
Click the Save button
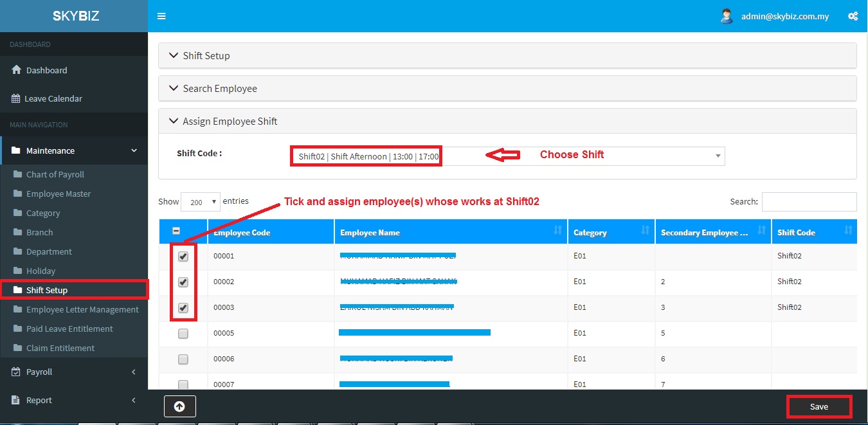click(819, 407)
